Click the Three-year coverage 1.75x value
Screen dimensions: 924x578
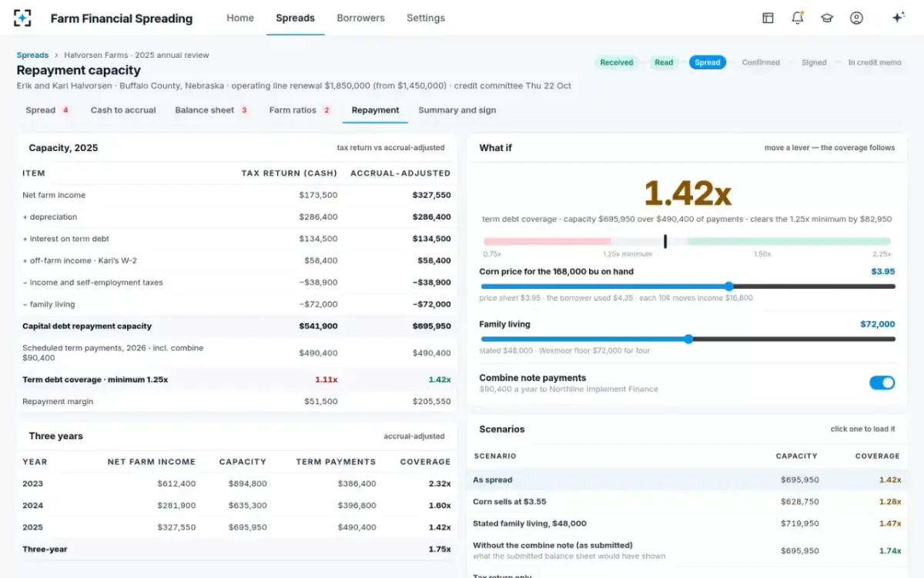coord(439,549)
